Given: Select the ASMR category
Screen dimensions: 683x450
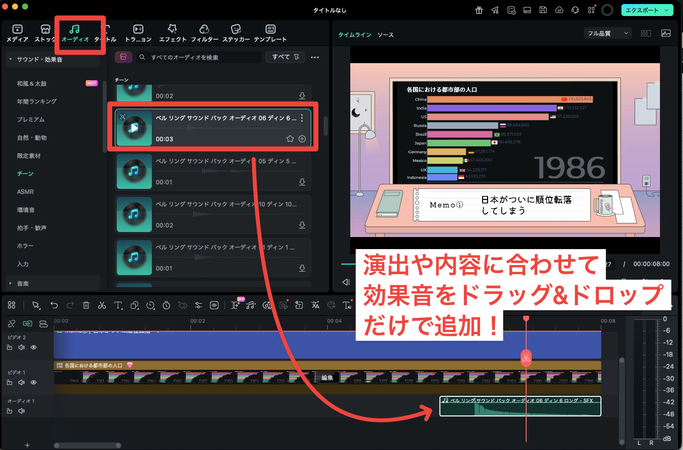Looking at the screenshot, I should coord(25,192).
